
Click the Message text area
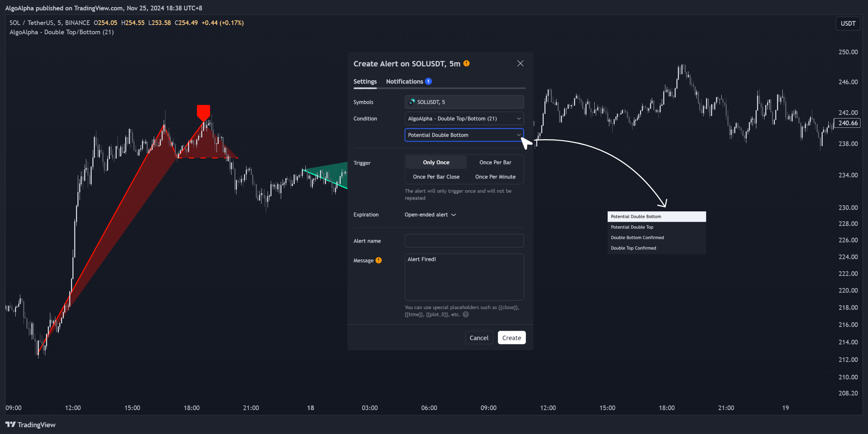464,277
